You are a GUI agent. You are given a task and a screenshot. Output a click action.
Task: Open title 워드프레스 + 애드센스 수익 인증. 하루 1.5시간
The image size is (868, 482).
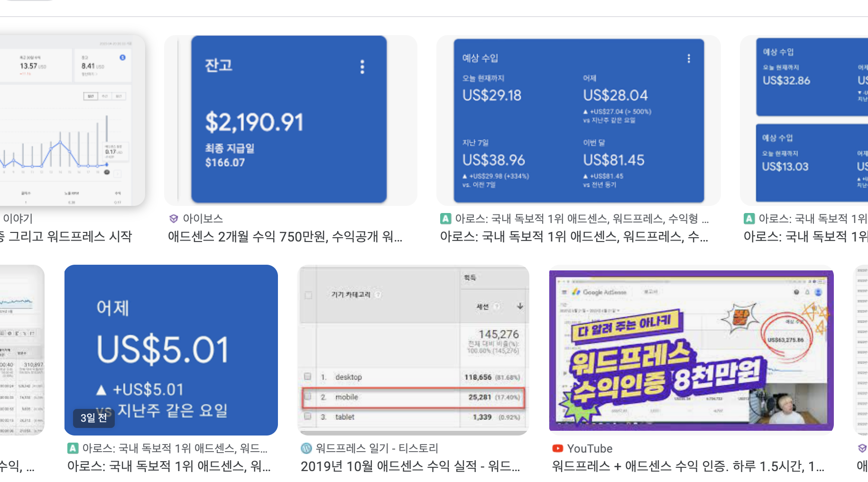coord(688,466)
